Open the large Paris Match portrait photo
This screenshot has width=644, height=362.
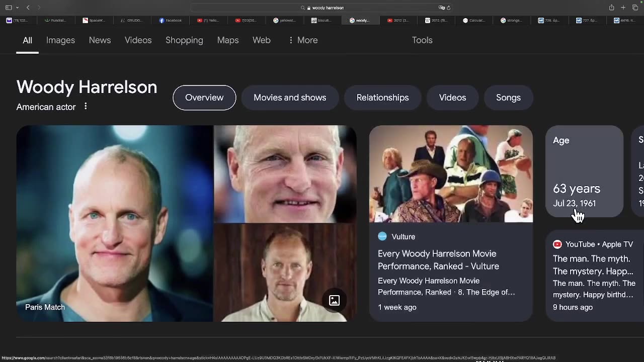pyautogui.click(x=115, y=223)
